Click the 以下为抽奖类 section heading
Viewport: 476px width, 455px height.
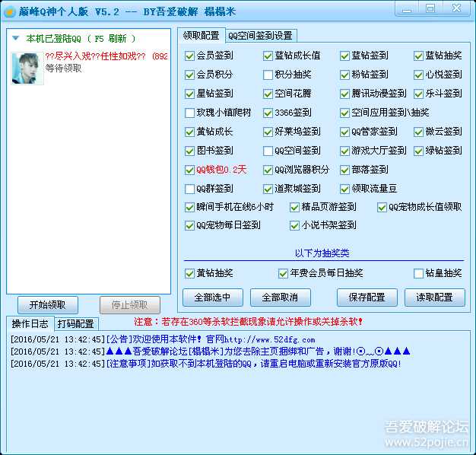[x=322, y=253]
